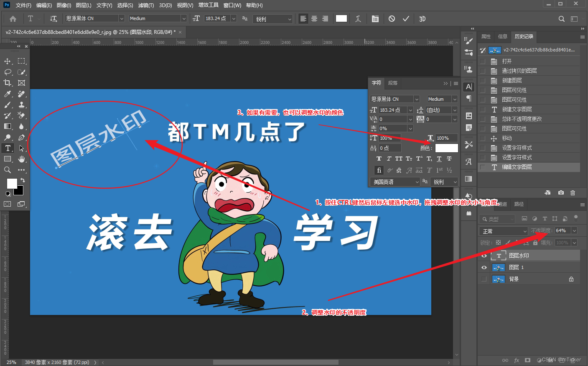Image resolution: width=588 pixels, height=366 pixels.
Task: Switch to the 路径 tab
Action: [x=519, y=204]
